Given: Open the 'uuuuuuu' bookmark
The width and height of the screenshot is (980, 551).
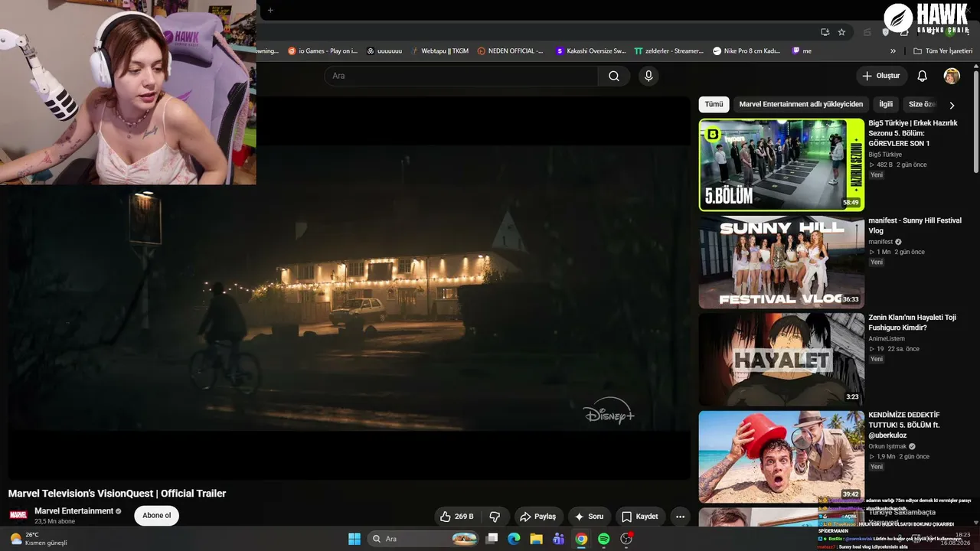Looking at the screenshot, I should 384,51.
